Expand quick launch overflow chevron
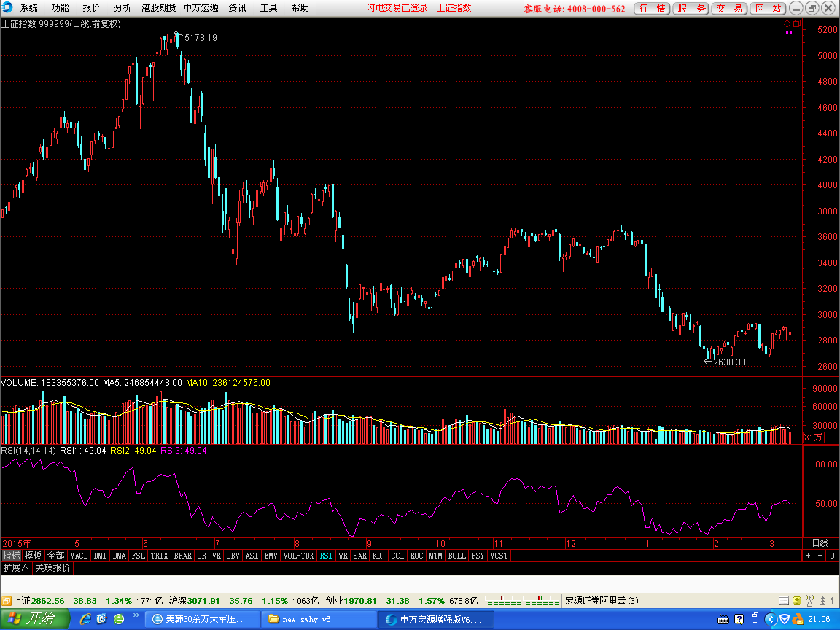This screenshot has height=630, width=840. pos(136,615)
